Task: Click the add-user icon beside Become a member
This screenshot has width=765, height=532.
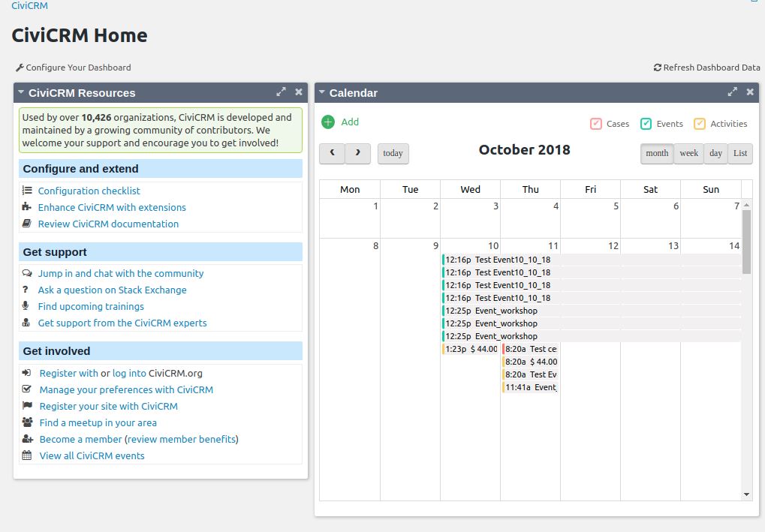Action: pos(28,440)
